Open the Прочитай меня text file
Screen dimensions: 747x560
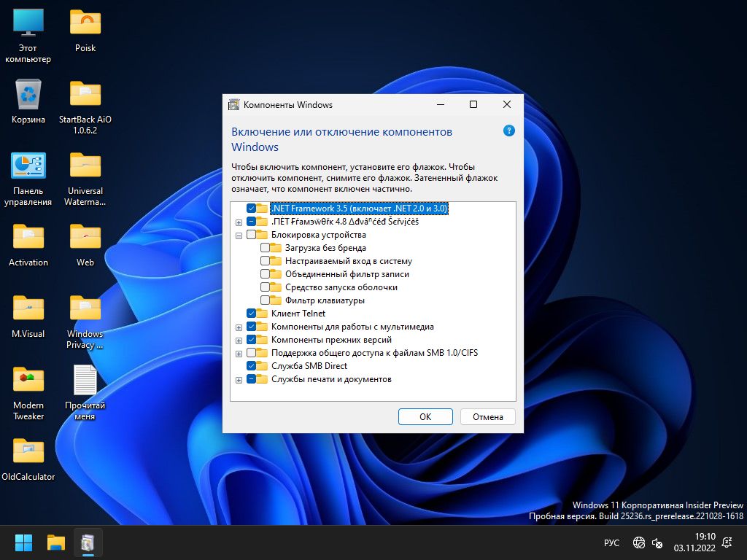point(85,381)
